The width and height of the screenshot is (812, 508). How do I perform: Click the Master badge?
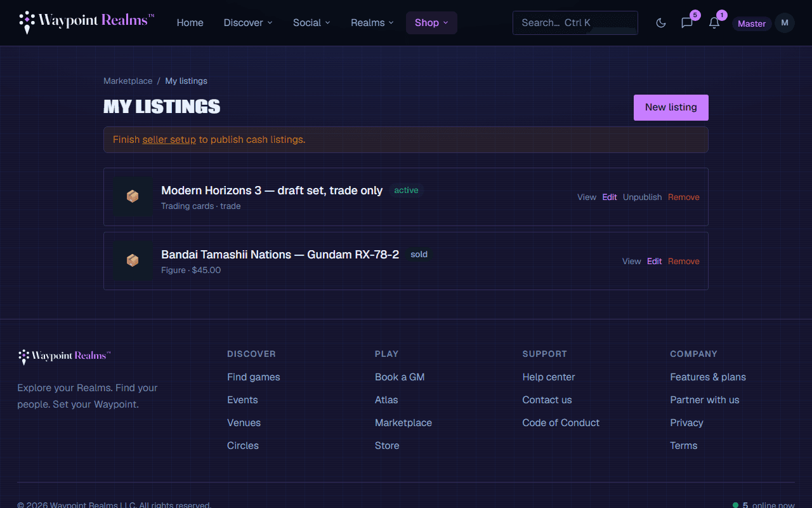752,23
